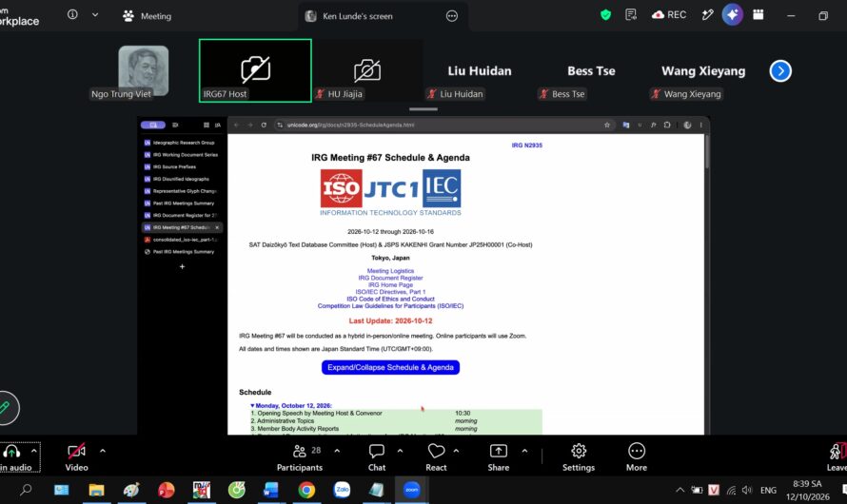847x504 pixels.
Task: Open File Explorer from taskbar
Action: tap(96, 490)
